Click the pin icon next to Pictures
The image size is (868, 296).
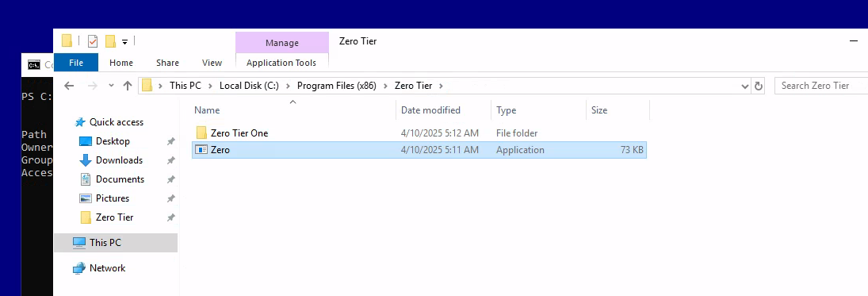click(x=171, y=198)
